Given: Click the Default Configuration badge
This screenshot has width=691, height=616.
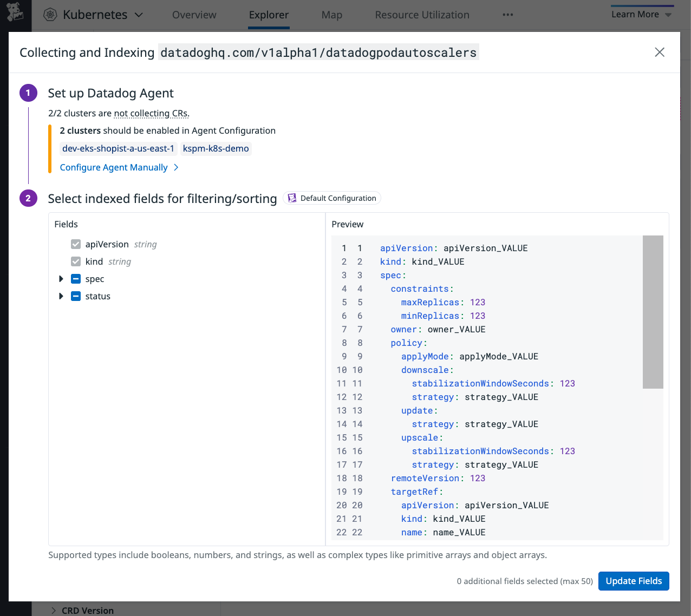Looking at the screenshot, I should click(331, 198).
